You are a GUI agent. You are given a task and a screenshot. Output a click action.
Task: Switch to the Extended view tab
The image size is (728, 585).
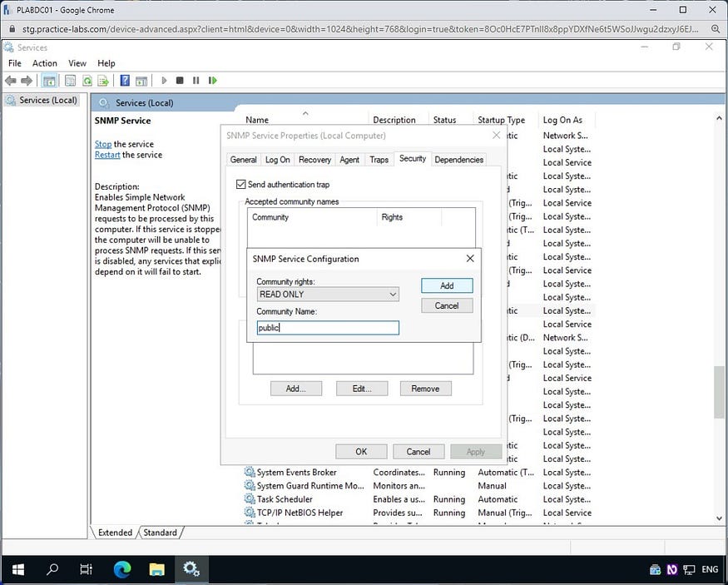point(115,533)
